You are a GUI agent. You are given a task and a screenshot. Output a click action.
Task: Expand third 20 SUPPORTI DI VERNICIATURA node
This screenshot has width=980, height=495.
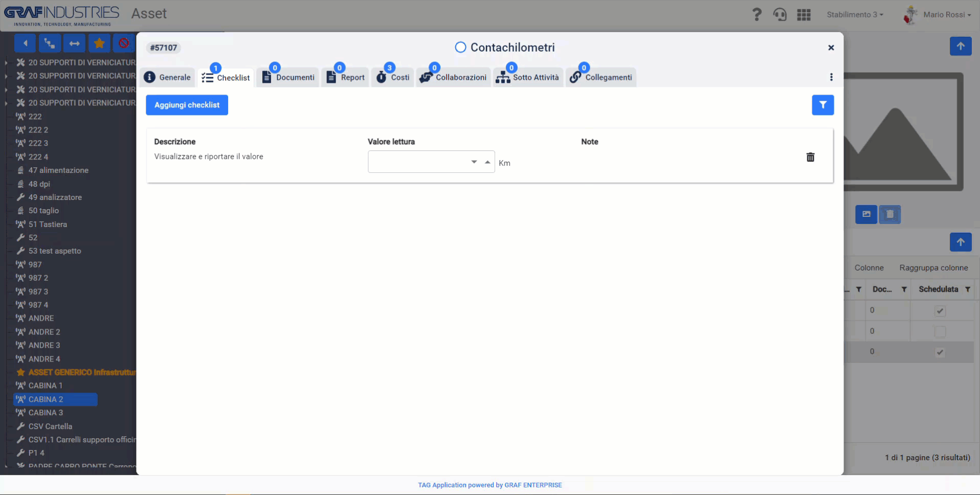point(6,89)
